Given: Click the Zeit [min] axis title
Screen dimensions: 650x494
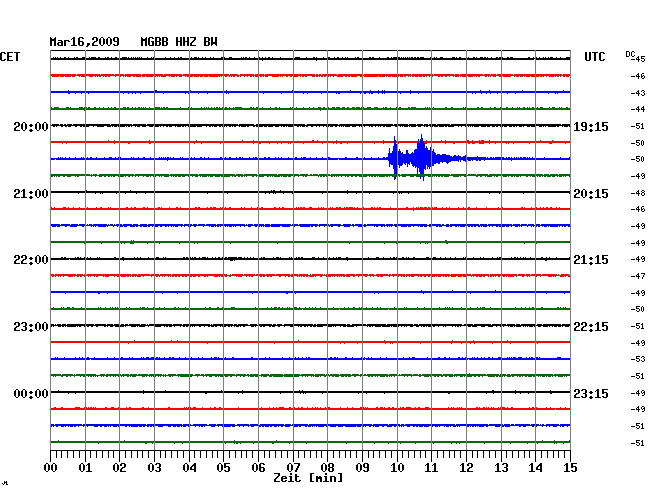Looking at the screenshot, I should tap(308, 478).
